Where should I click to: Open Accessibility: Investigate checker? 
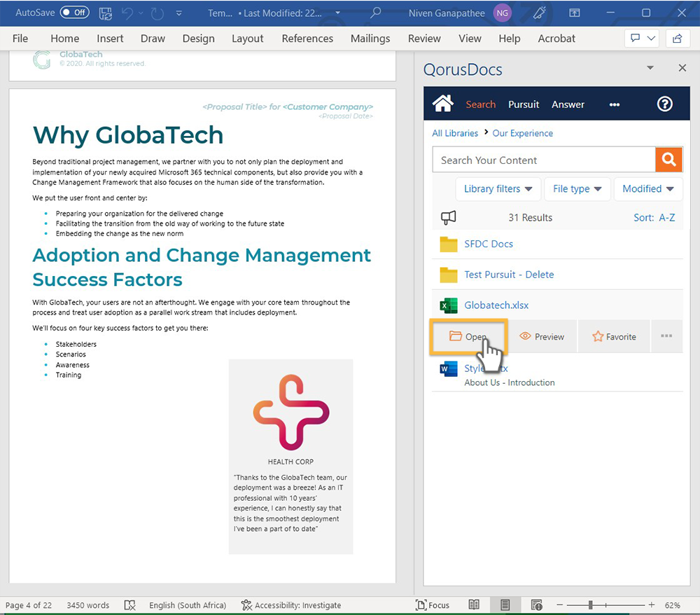pyautogui.click(x=291, y=605)
